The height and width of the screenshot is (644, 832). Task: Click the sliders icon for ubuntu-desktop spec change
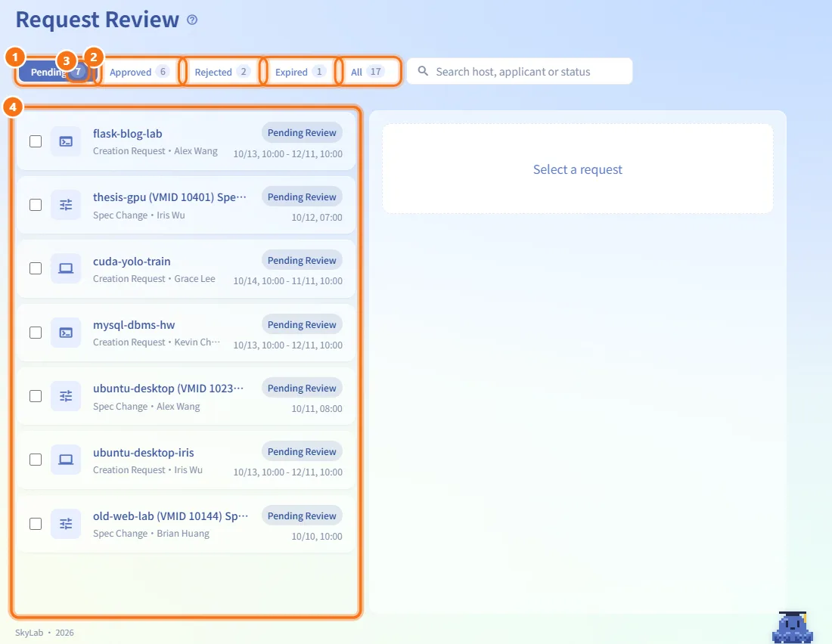[x=66, y=396]
